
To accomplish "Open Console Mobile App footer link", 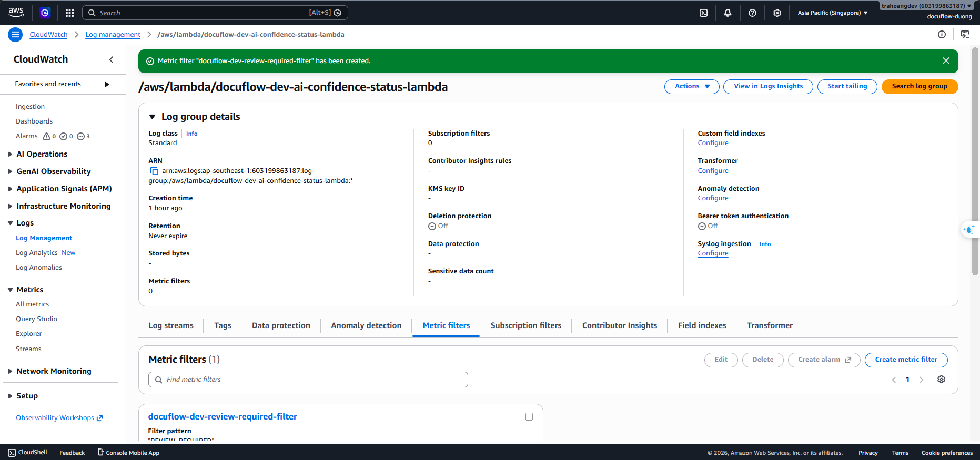I will (x=128, y=453).
